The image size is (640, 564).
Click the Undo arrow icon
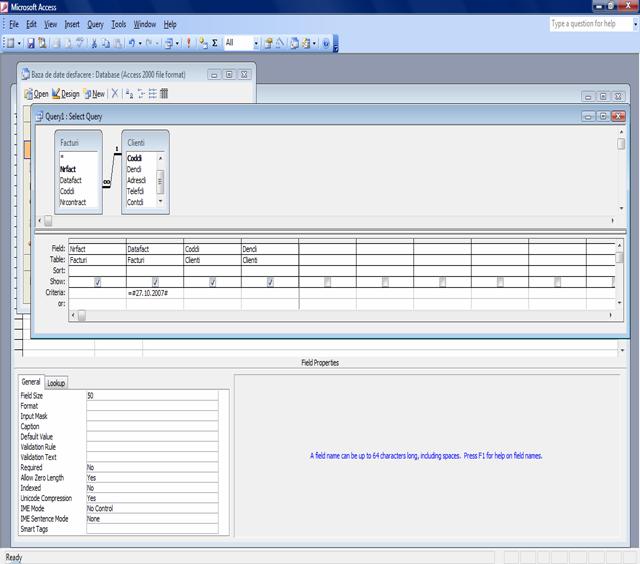pos(131,43)
